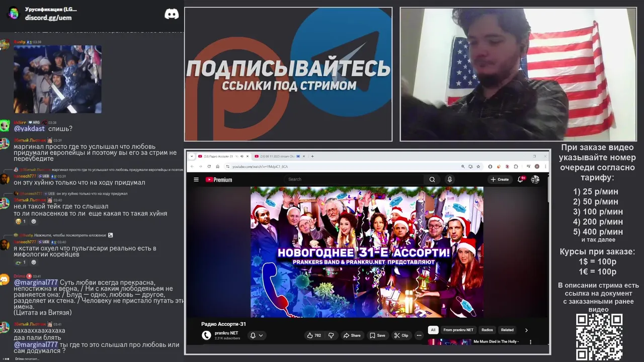Viewport: 644px width, 362px height.
Task: Open the YouTube account avatar menu
Action: click(x=535, y=179)
